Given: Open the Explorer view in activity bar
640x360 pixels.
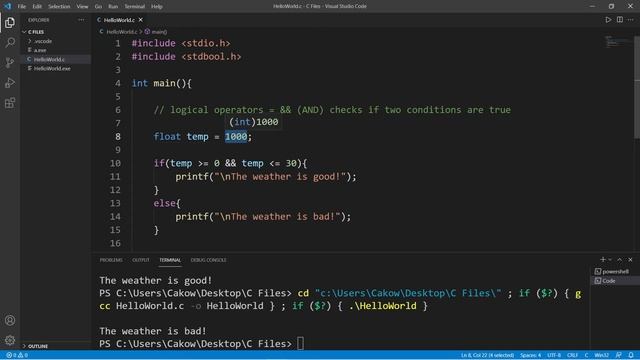Looking at the screenshot, I should (10, 22).
